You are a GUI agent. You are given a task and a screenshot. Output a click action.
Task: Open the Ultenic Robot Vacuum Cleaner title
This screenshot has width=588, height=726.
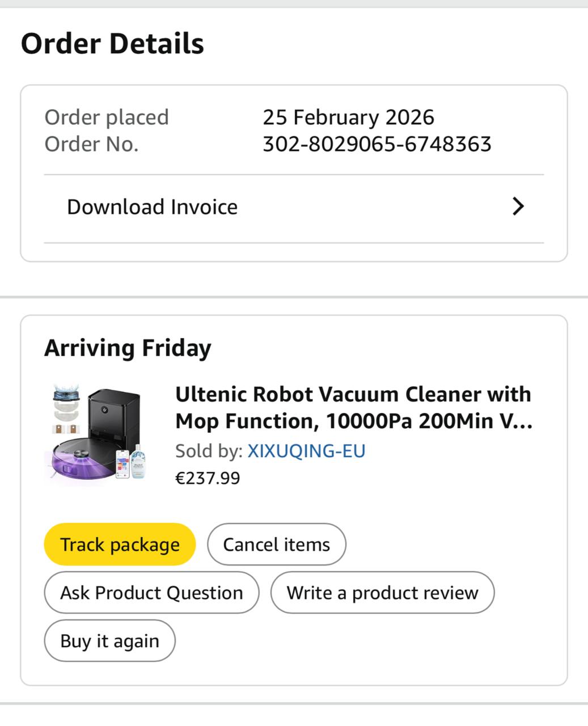(353, 408)
